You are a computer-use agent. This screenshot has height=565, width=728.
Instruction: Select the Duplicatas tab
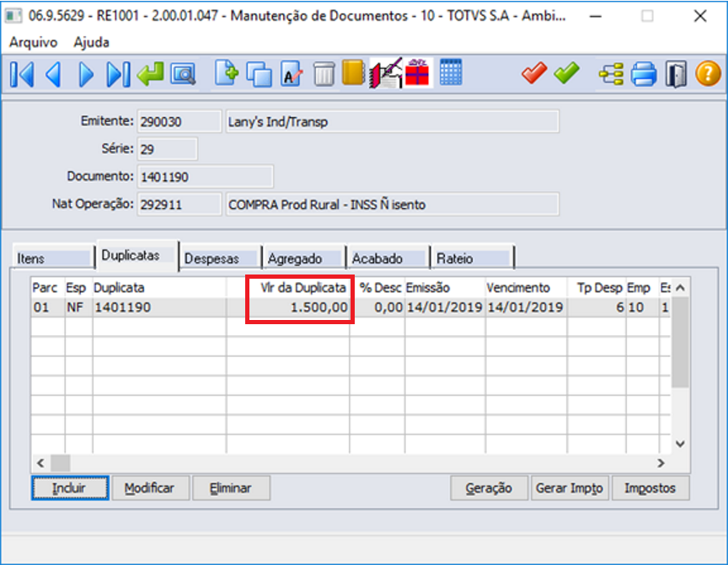point(137,255)
